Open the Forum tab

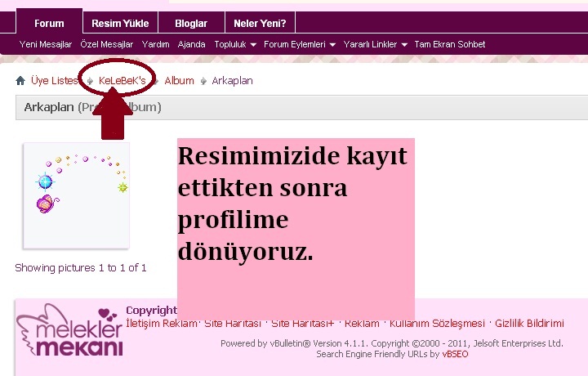49,23
